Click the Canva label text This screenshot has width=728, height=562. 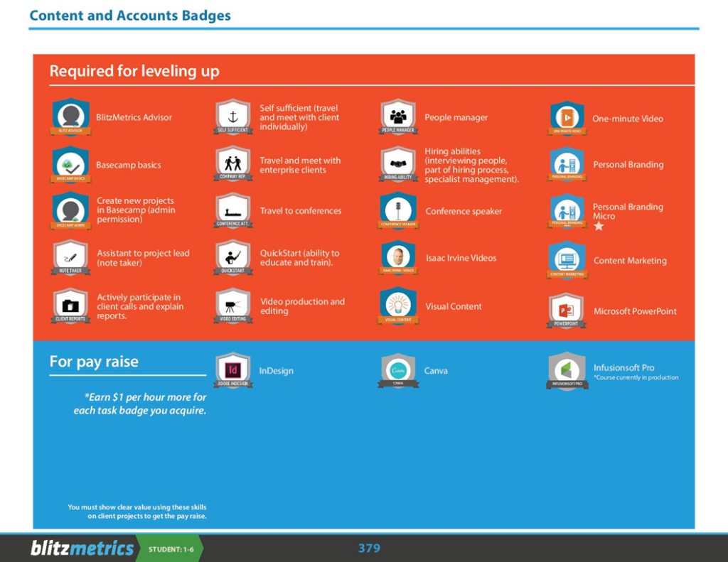[x=436, y=371]
